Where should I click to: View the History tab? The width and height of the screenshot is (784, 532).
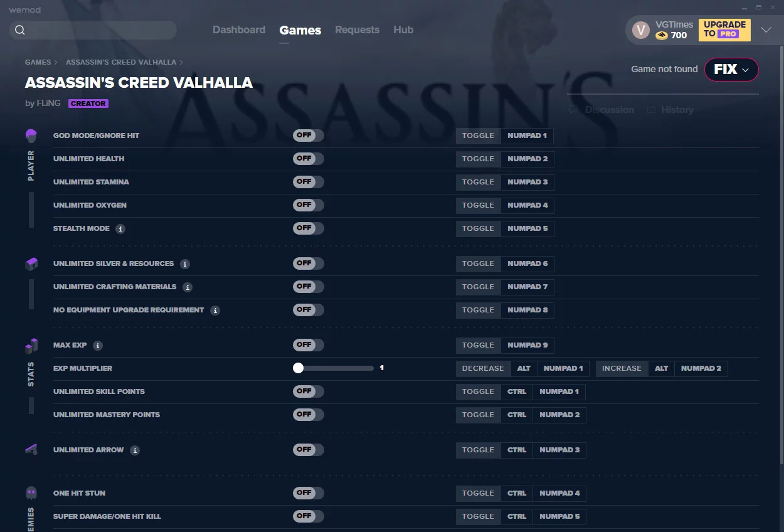tap(677, 110)
